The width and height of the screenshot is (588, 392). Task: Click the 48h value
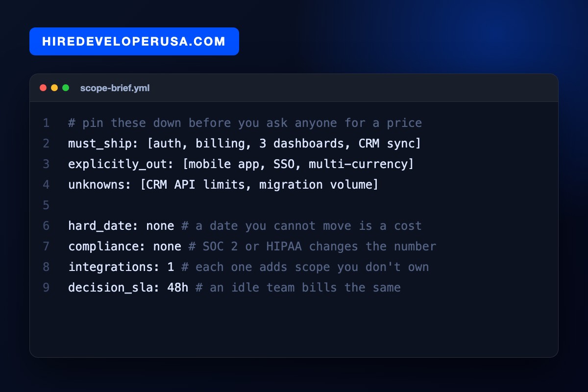coord(178,288)
